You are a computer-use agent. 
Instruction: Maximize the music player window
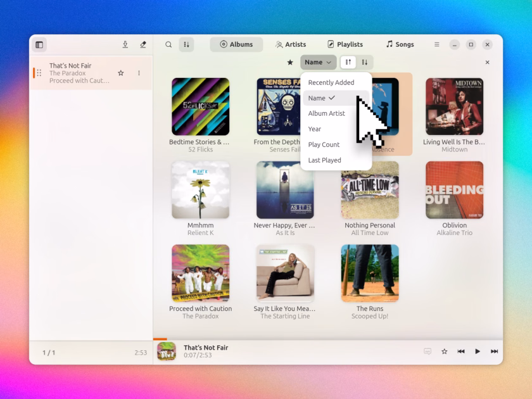tap(471, 44)
